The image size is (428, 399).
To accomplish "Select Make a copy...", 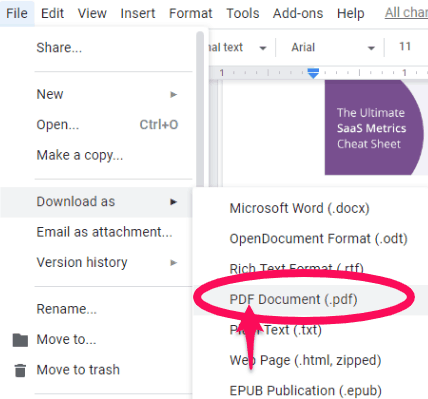I will tap(97, 155).
